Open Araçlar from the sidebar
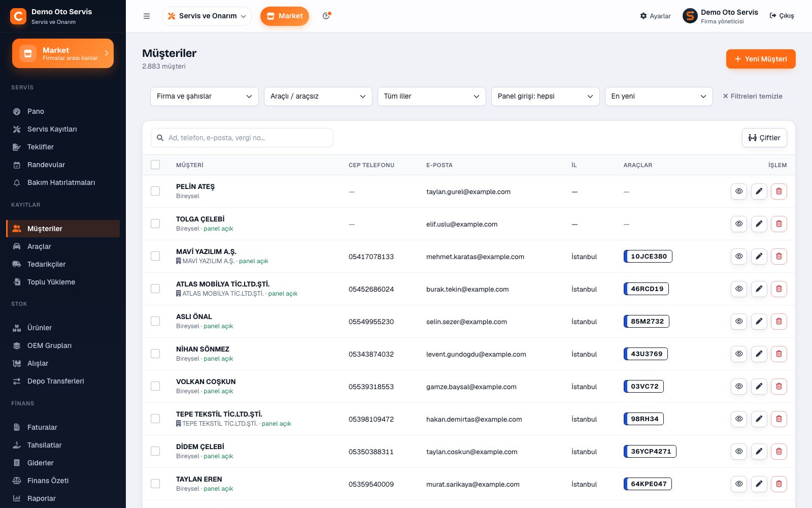This screenshot has height=508, width=812. [63, 246]
